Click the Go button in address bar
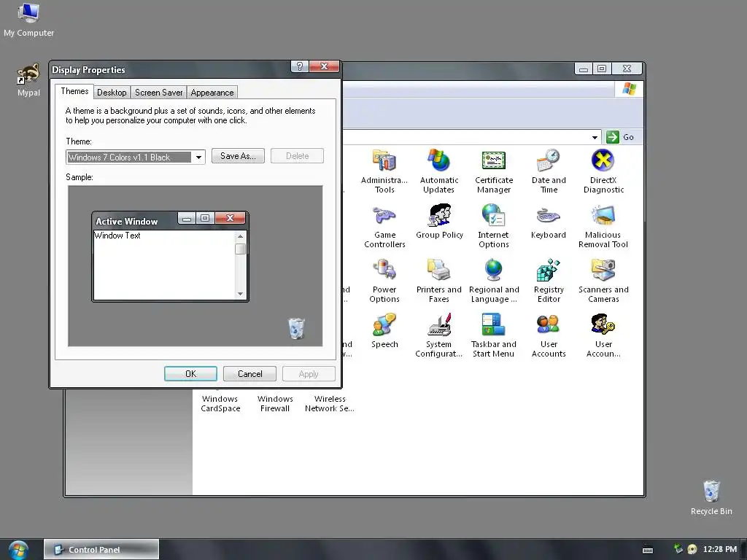Viewport: 747px width, 560px height. [620, 137]
